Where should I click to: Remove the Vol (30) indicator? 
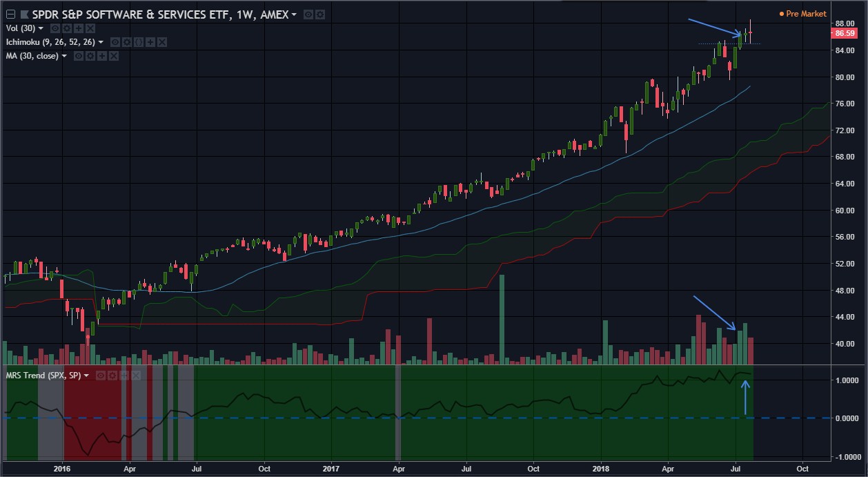pyautogui.click(x=90, y=28)
